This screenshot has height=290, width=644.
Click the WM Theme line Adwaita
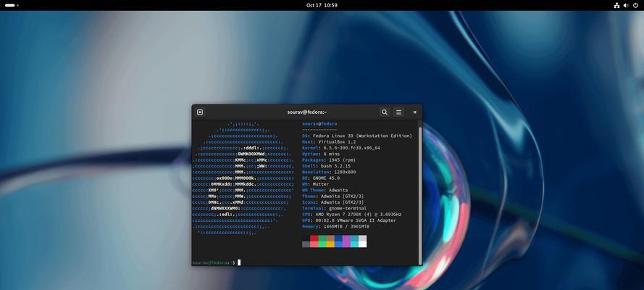(x=325, y=190)
